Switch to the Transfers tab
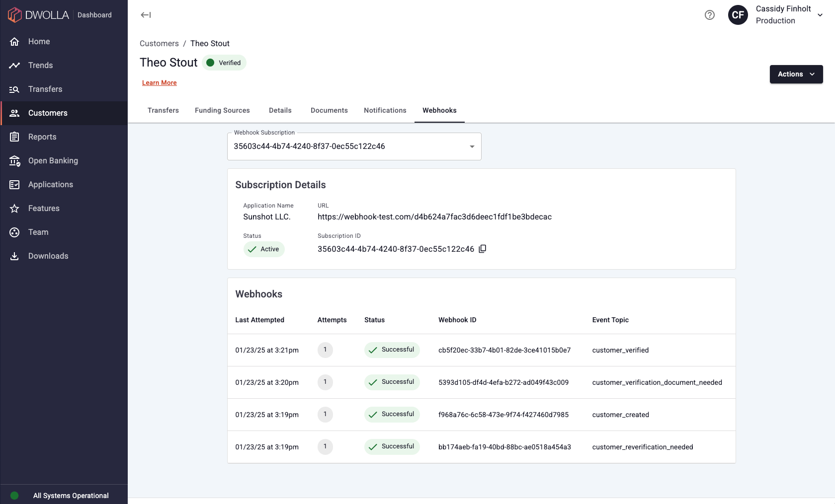835x504 pixels. click(163, 110)
